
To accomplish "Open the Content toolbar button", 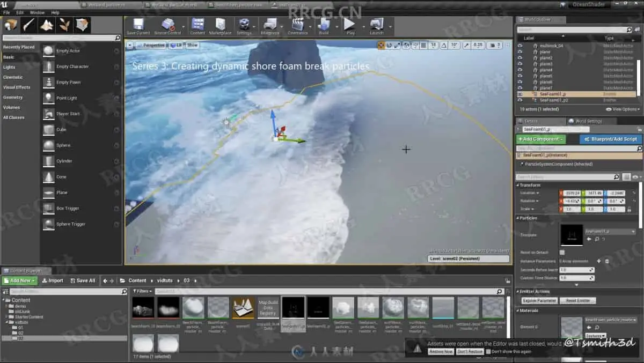I will (x=197, y=26).
